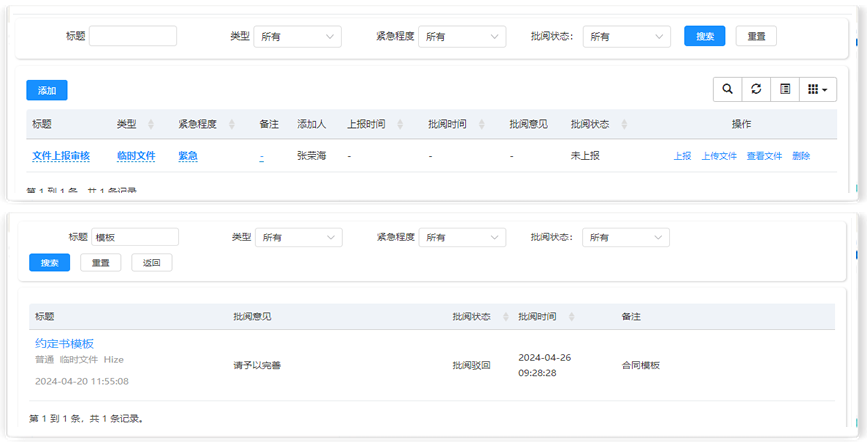Screen dimensions: 867x446
Task: Sort by 上报时间 column in upper table
Action: (366, 124)
